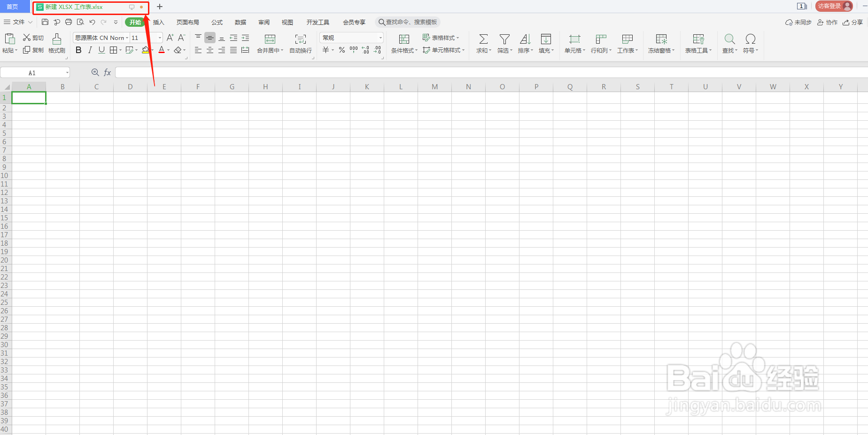Click the 访客登录 guest login button
Image resolution: width=868 pixels, height=435 pixels.
pyautogui.click(x=834, y=6)
